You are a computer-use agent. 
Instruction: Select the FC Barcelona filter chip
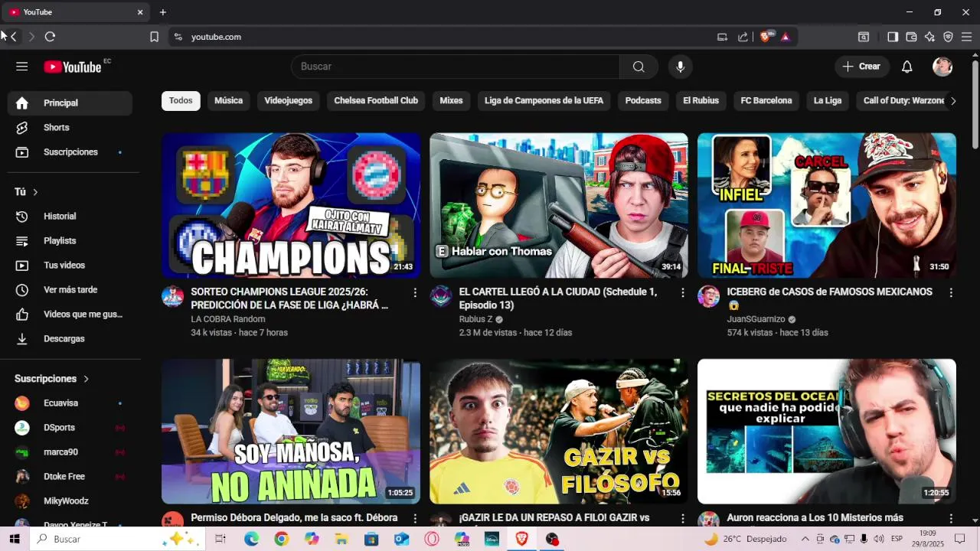(x=766, y=101)
